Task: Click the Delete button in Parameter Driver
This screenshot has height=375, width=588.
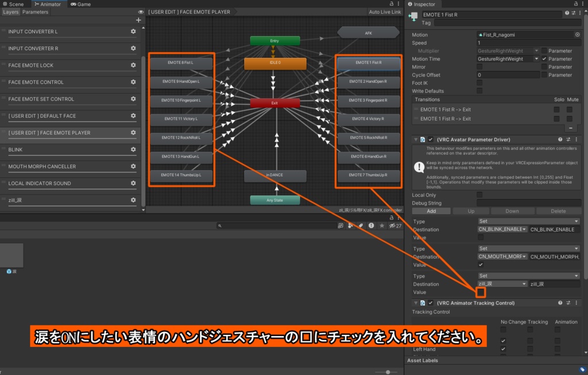Action: pyautogui.click(x=558, y=211)
